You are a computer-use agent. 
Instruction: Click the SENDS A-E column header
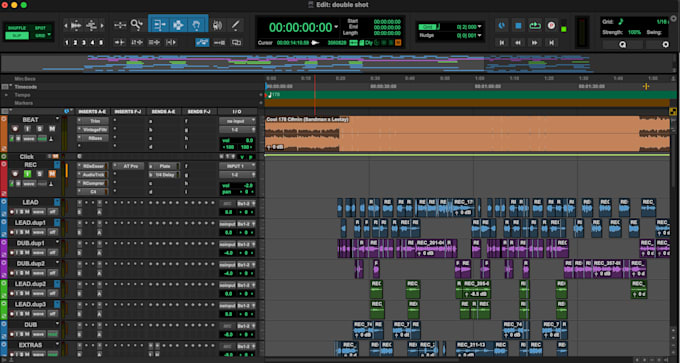point(163,112)
